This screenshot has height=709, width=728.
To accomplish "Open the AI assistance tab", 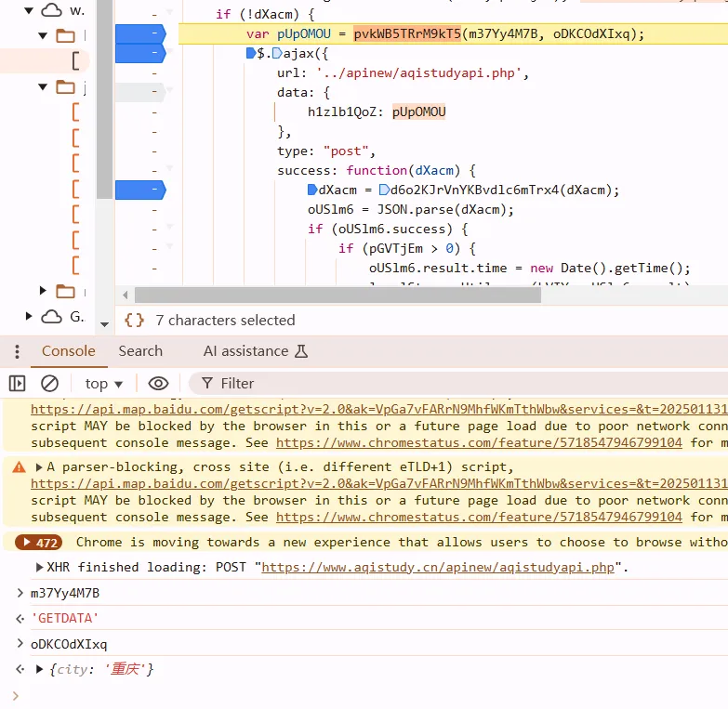I will tap(256, 351).
